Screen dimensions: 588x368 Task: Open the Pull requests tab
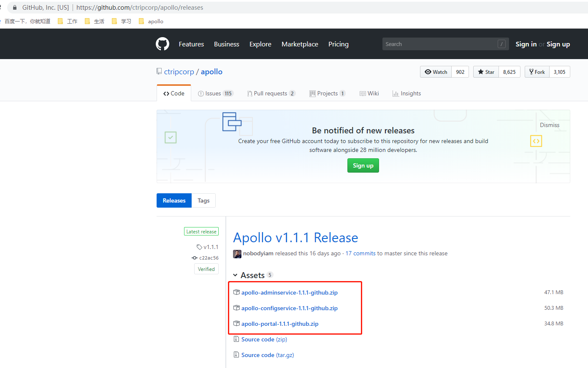click(x=271, y=93)
